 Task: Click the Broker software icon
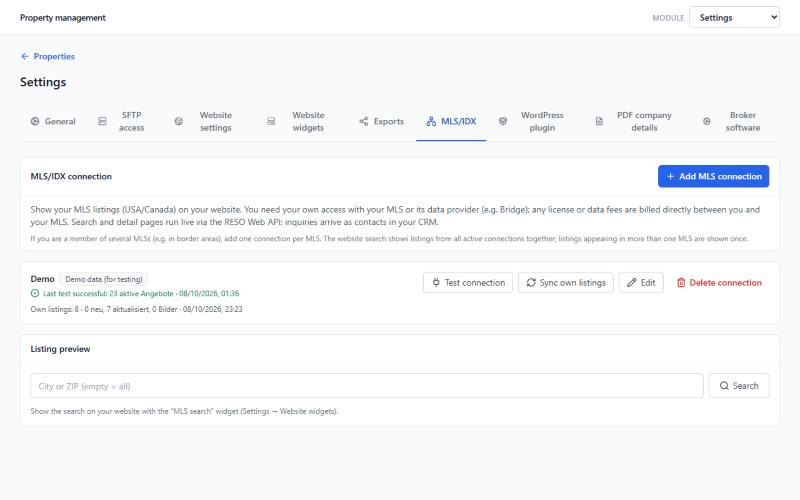click(x=707, y=121)
